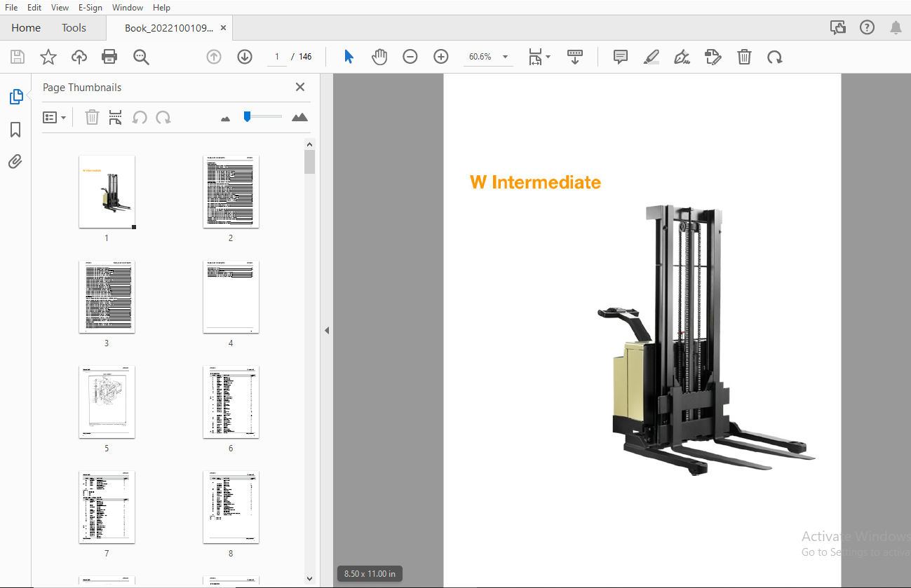Select the Highlight text tool

(651, 57)
